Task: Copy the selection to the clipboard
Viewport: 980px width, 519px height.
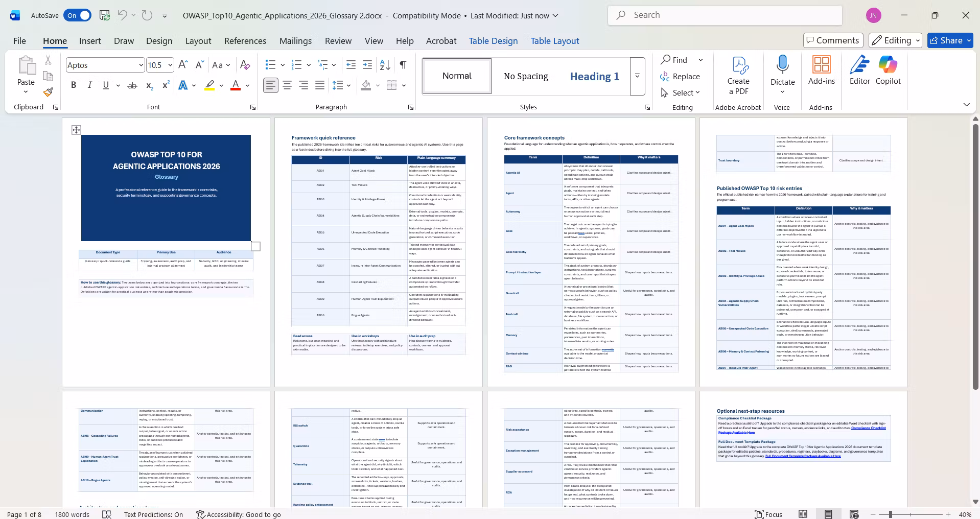Action: (x=48, y=76)
